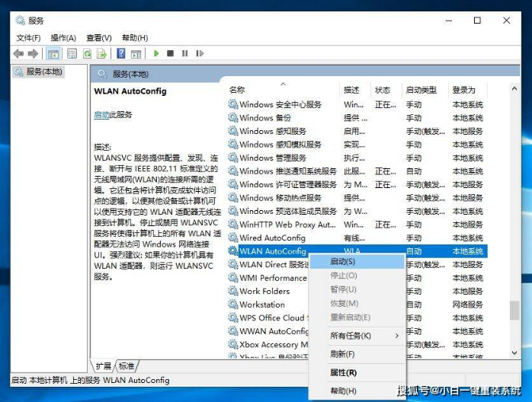Viewport: 532px width, 402px height.
Task: Click the Services app icon in title bar
Action: (21, 21)
